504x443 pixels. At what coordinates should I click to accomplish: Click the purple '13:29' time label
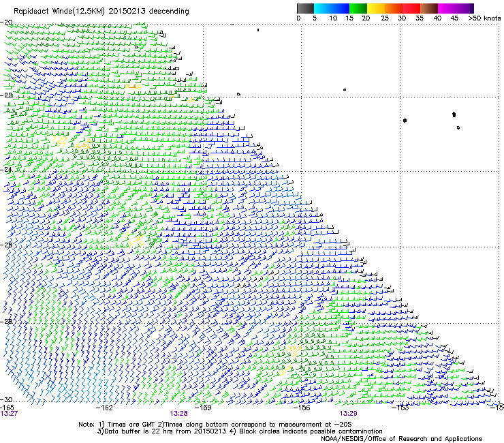pos(348,414)
